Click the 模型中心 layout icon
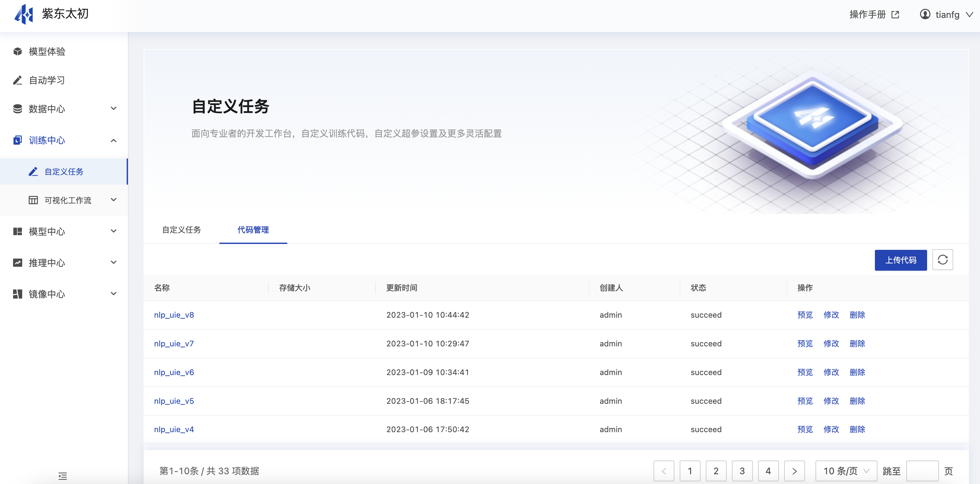Viewport: 980px width, 484px height. click(18, 232)
